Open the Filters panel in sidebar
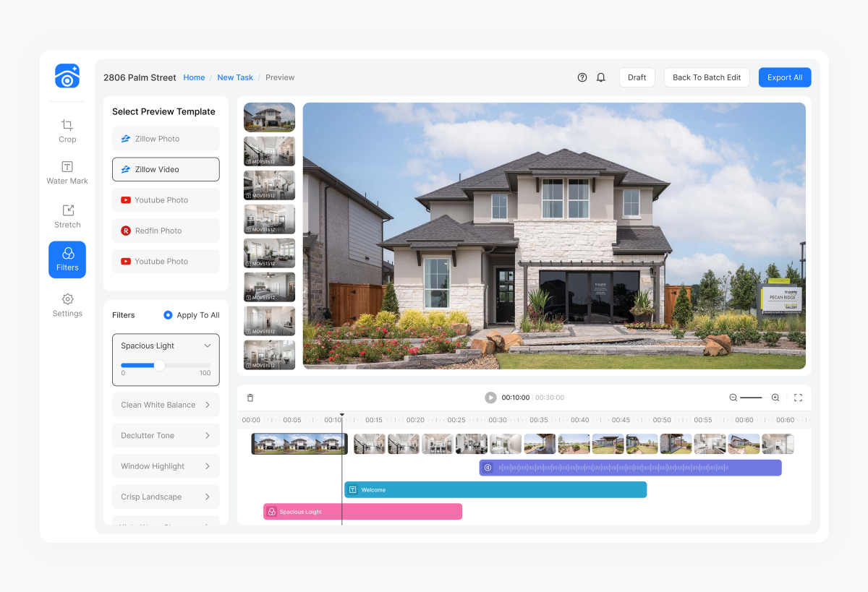The image size is (868, 592). pyautogui.click(x=67, y=259)
